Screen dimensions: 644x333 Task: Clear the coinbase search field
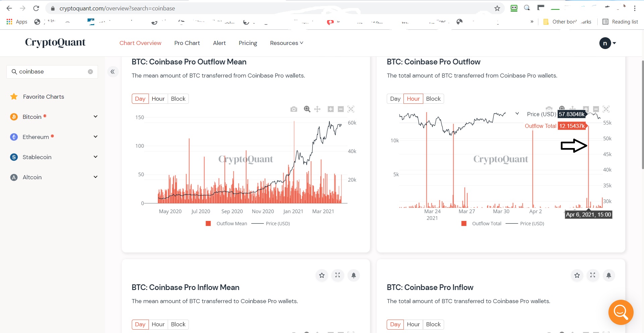tap(90, 72)
